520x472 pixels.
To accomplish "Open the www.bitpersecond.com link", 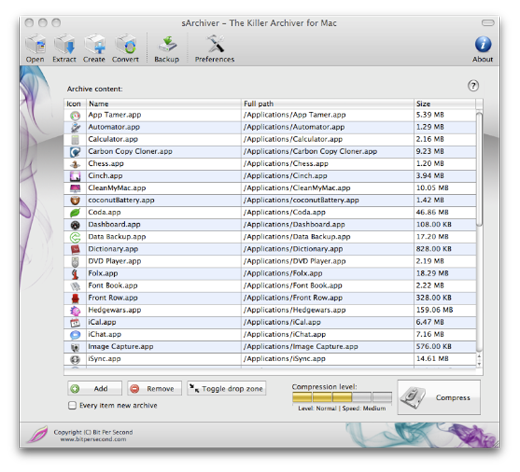I will pyautogui.click(x=93, y=439).
